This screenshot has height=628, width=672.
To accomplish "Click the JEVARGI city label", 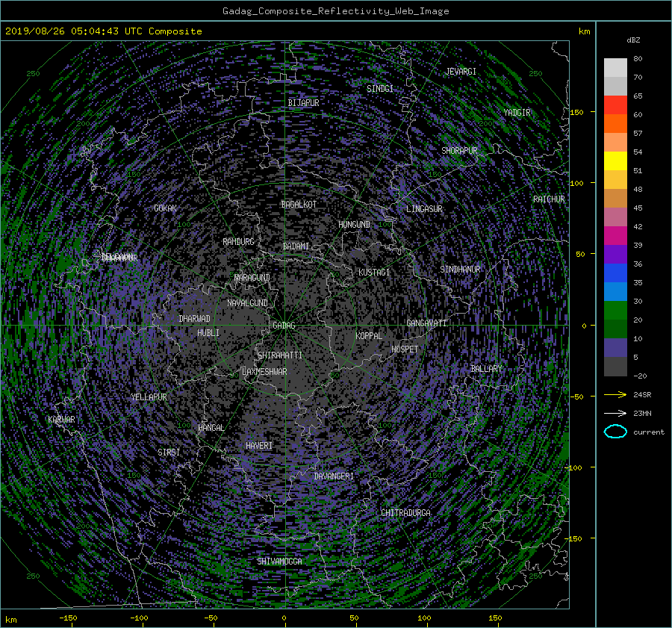I will tap(461, 72).
